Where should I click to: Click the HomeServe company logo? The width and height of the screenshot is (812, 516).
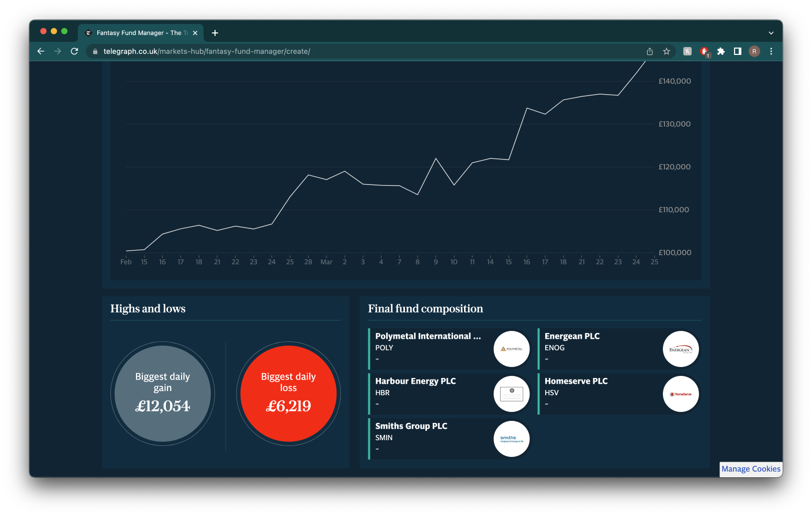[681, 394]
